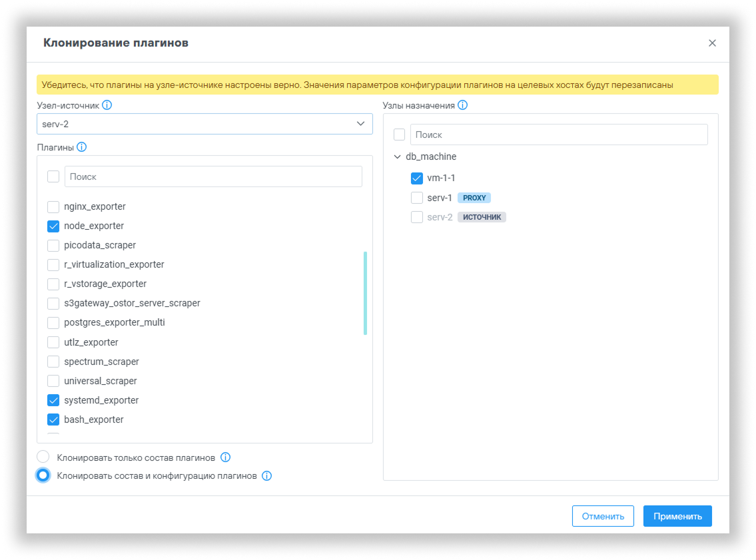Tick the serv-1 PROXY node checkbox
The image size is (756, 560).
point(417,198)
